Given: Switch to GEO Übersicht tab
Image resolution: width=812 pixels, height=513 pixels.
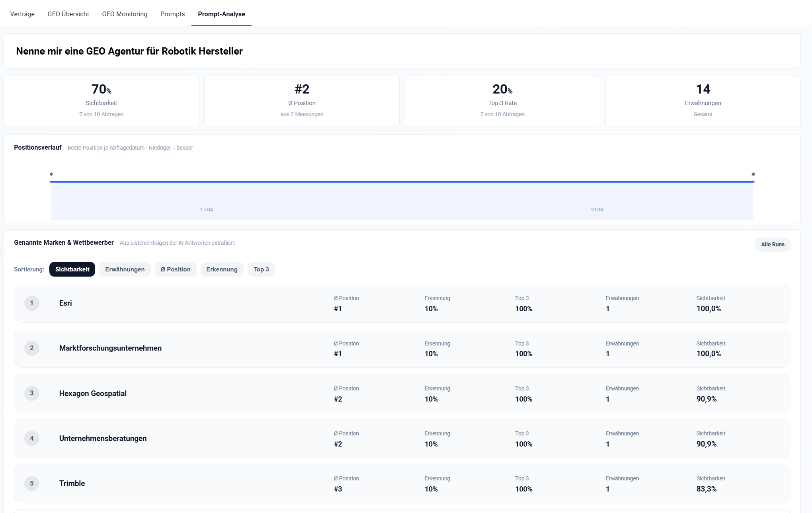Looking at the screenshot, I should click(68, 14).
